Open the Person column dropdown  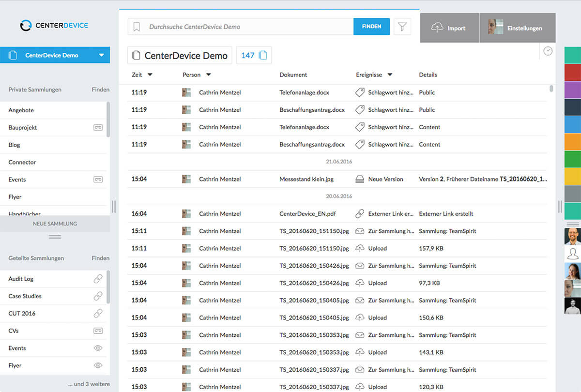(x=209, y=75)
